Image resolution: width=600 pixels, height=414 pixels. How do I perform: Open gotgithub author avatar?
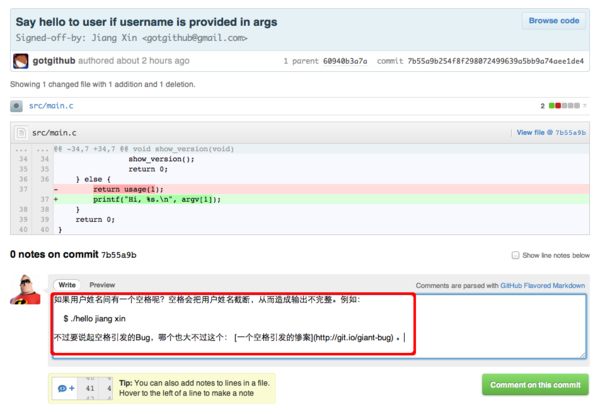click(20, 61)
